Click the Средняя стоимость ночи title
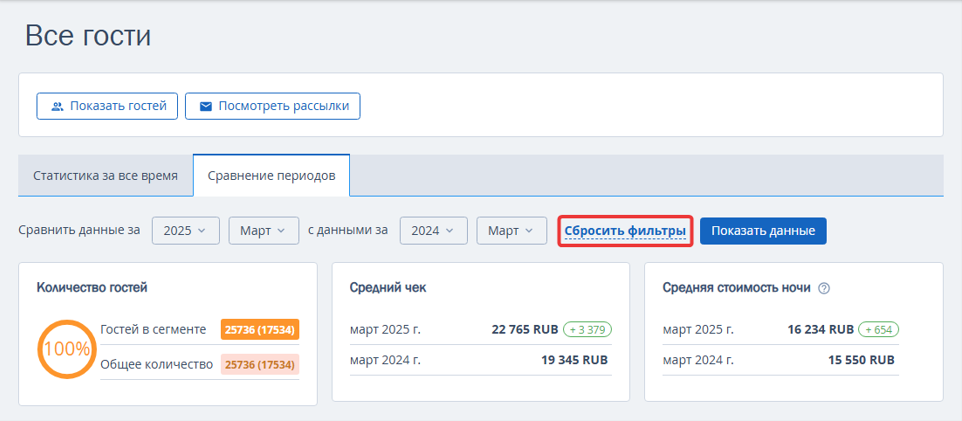962x421 pixels. pos(737,288)
